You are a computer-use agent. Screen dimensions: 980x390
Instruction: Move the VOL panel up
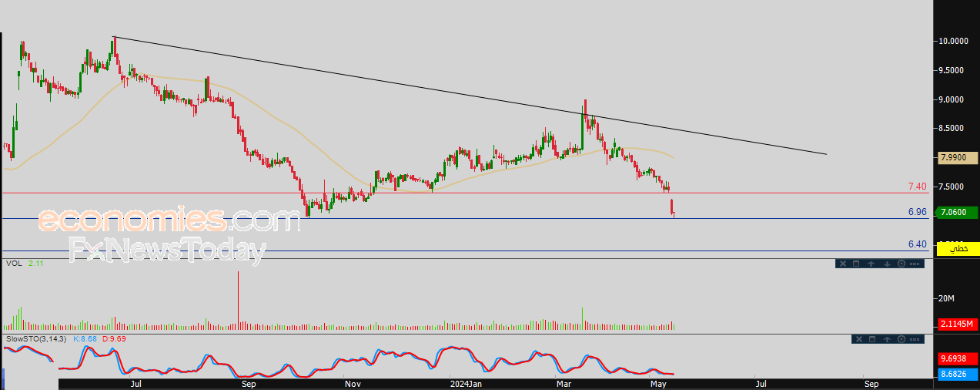tap(871, 264)
